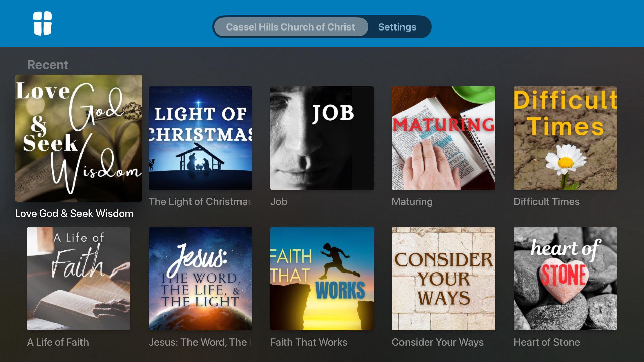The height and width of the screenshot is (362, 644).
Task: Switch to the Settings tab
Action: [397, 27]
